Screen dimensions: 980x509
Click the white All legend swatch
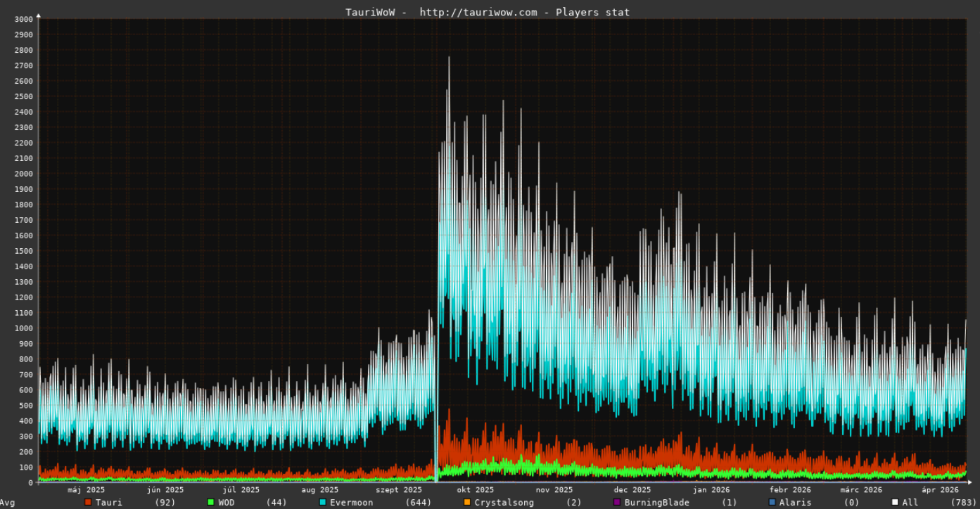[895, 502]
